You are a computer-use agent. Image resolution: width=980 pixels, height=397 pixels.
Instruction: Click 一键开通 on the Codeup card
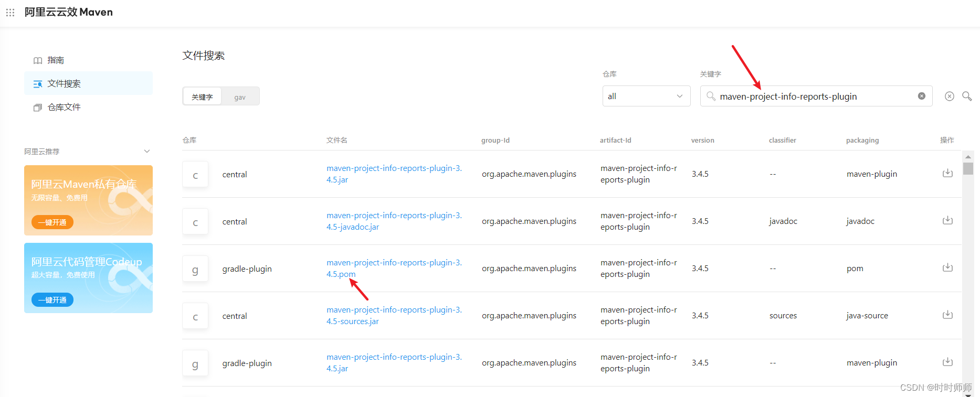(x=52, y=300)
